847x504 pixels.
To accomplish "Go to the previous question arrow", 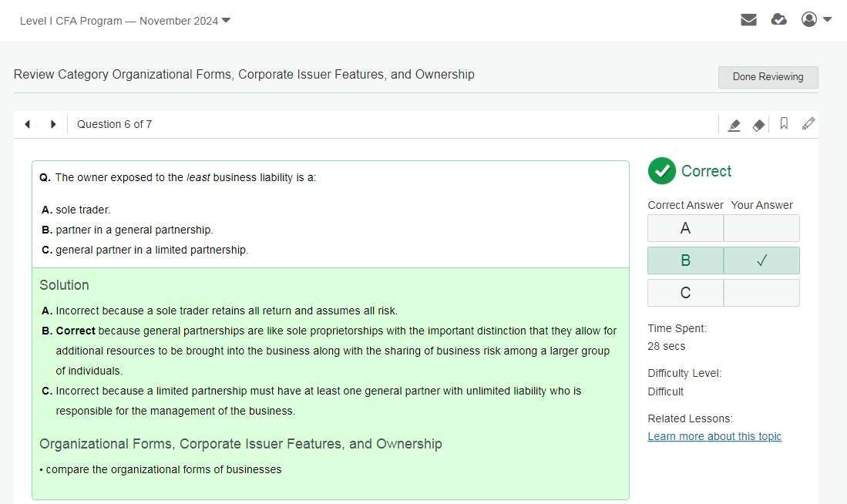I will point(28,124).
